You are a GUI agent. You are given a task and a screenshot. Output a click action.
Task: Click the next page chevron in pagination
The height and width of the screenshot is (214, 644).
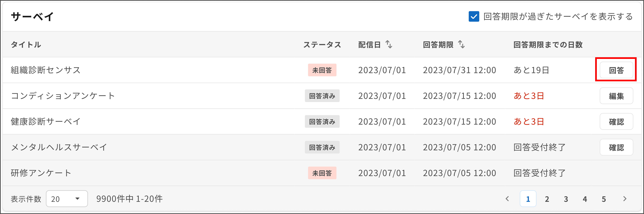point(624,199)
